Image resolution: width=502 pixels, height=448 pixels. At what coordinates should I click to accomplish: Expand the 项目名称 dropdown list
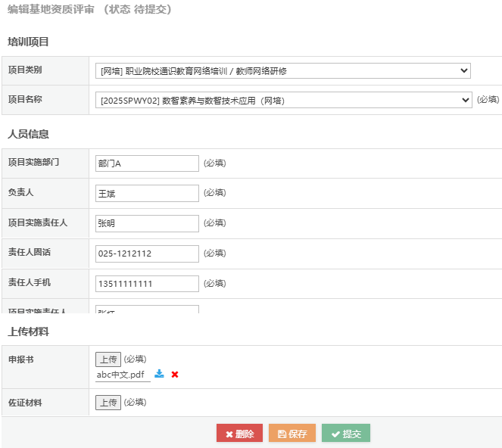[283, 100]
